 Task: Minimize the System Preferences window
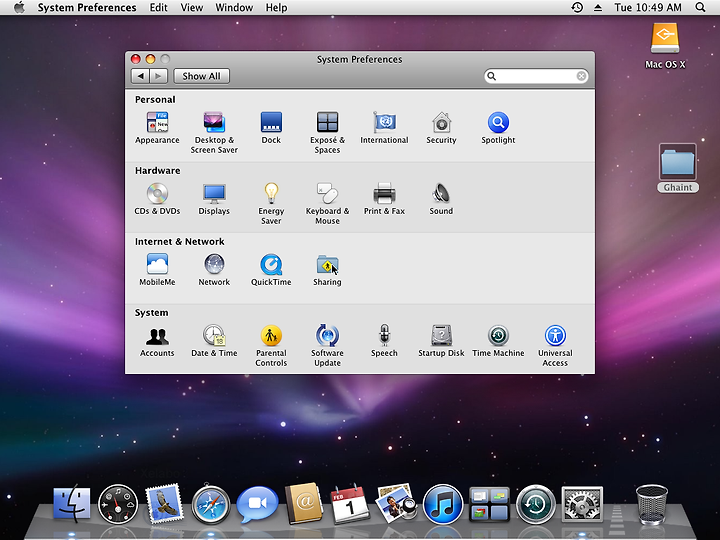150,59
